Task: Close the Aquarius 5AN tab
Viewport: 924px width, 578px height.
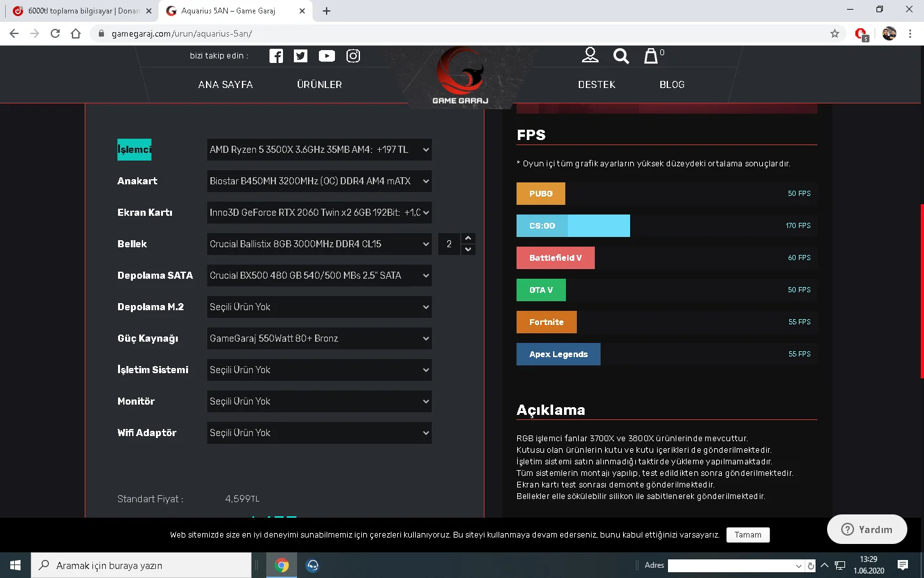Action: (302, 11)
